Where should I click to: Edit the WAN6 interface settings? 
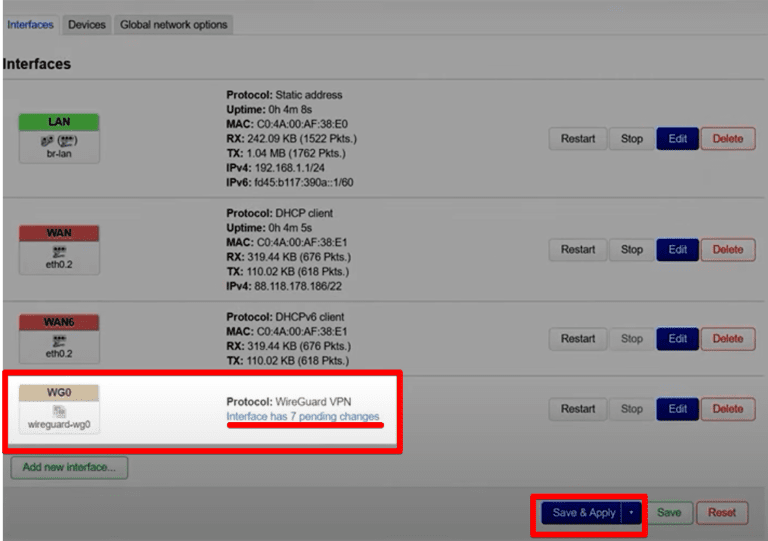[677, 339]
